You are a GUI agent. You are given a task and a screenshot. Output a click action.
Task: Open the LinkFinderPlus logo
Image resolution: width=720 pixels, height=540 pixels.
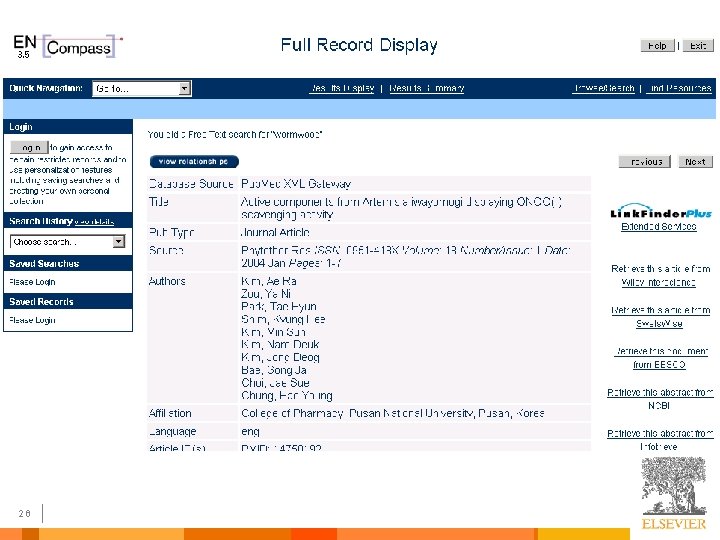tap(661, 211)
